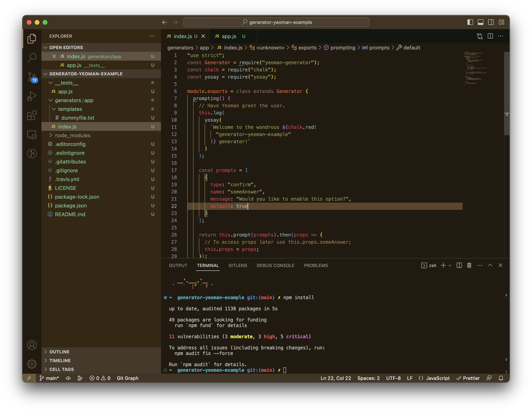Click the command center search field
The image size is (532, 412).
pyautogui.click(x=276, y=22)
